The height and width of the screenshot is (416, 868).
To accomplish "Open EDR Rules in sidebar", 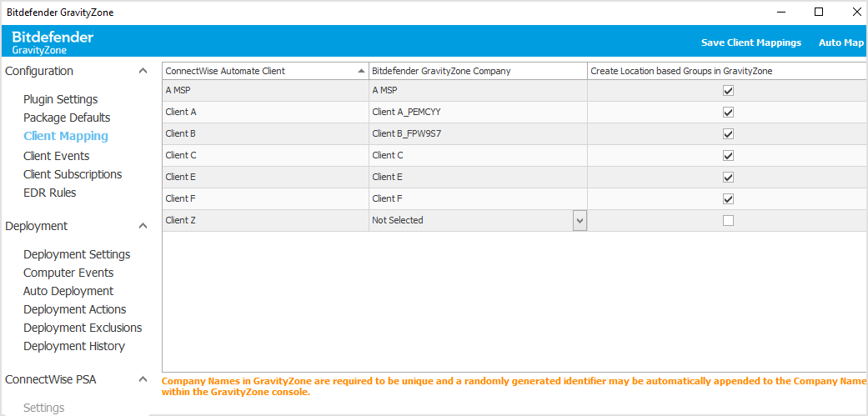I will pos(49,193).
